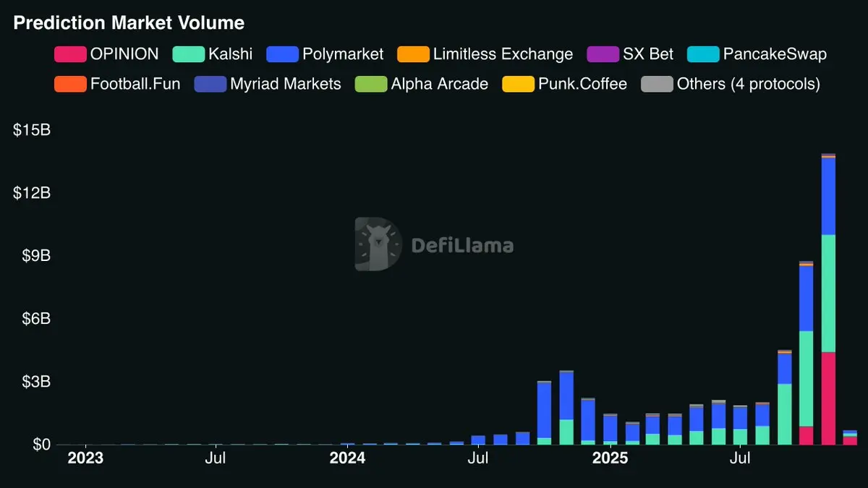This screenshot has height=488, width=868.
Task: Click the PancakeSwap cyan swatch
Action: pos(704,54)
